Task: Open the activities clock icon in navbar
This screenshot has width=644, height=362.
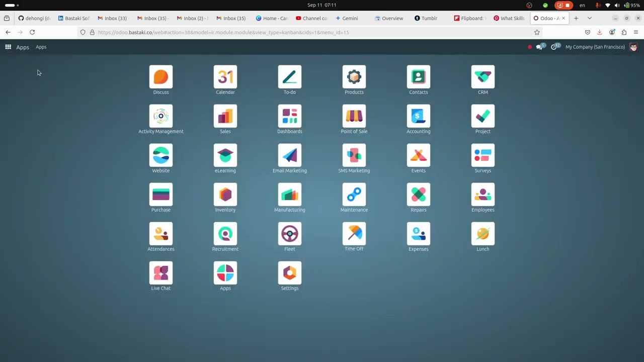Action: [555, 47]
